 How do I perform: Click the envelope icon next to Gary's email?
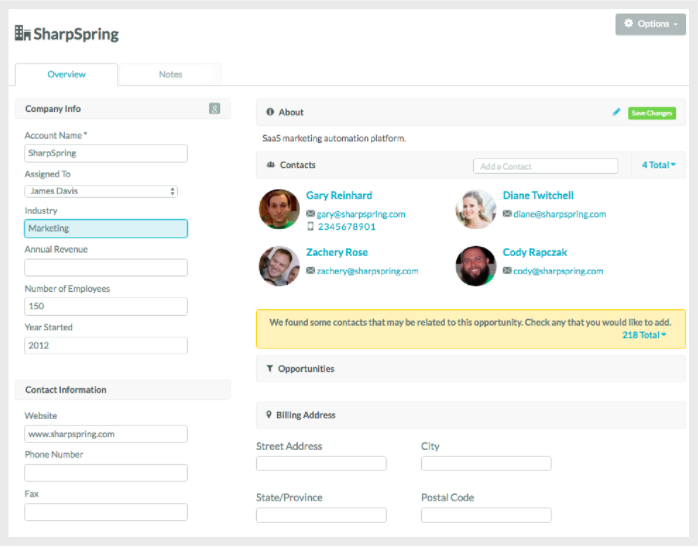click(x=310, y=214)
